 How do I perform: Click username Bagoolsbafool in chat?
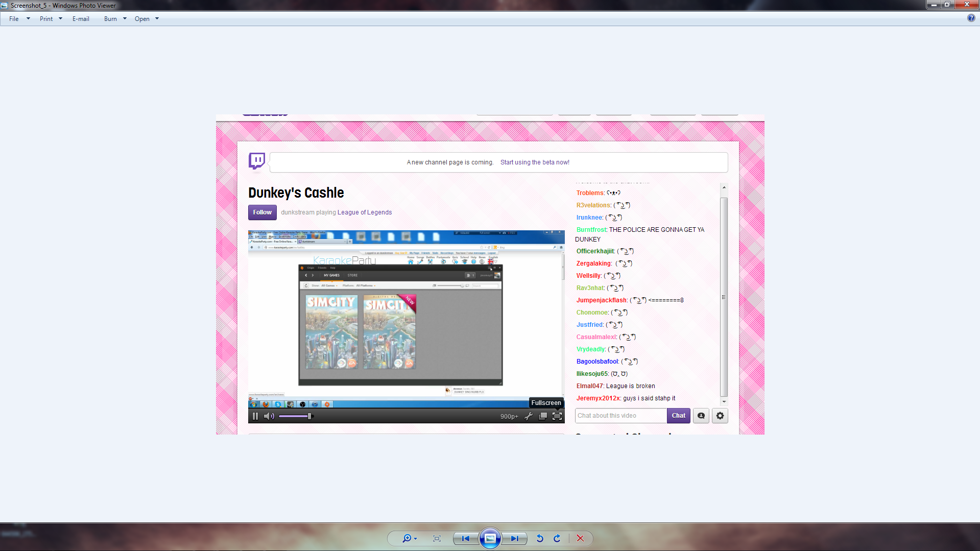coord(597,362)
